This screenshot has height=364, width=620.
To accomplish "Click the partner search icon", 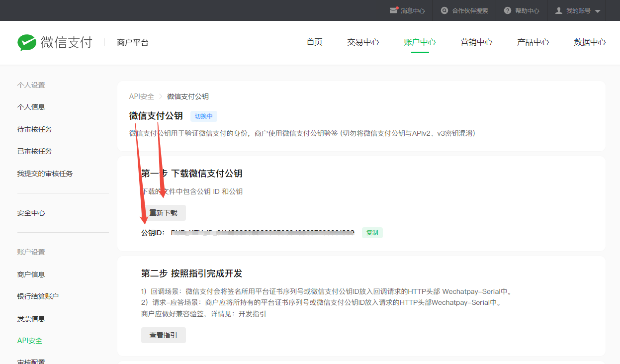I will click(x=444, y=10).
